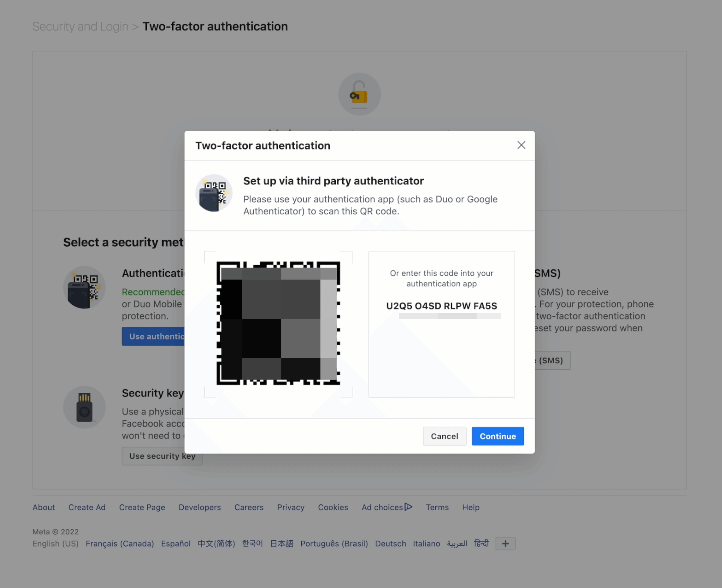Viewport: 722px width, 588px height.
Task: Switch language to Español
Action: tap(176, 543)
